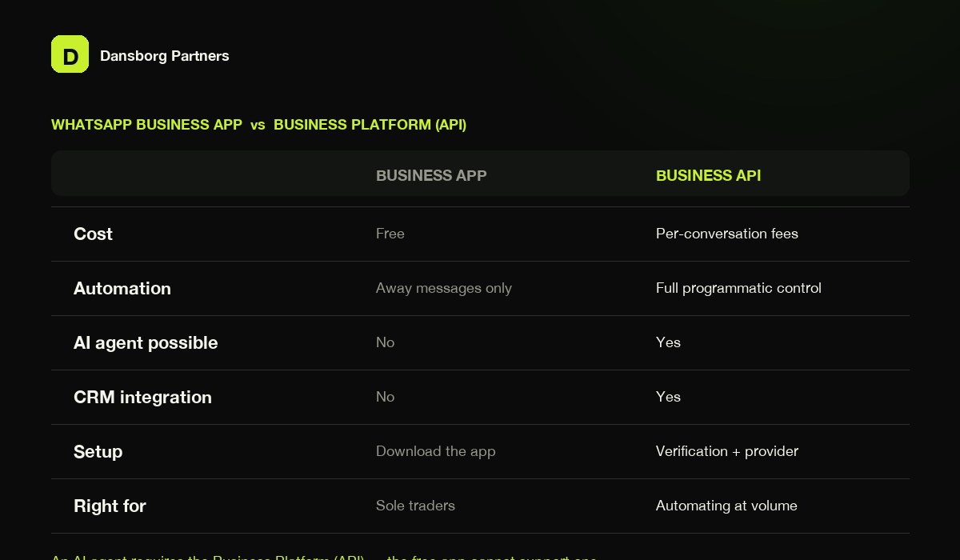Viewport: 960px width, 560px height.
Task: Click the "Dansborg Partners" company name
Action: click(x=165, y=56)
